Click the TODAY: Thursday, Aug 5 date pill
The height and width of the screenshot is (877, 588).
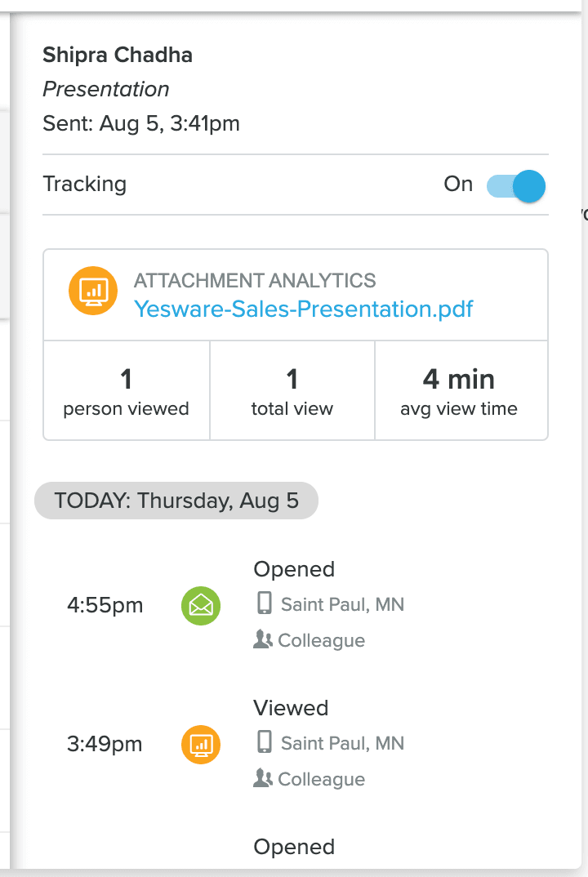176,500
